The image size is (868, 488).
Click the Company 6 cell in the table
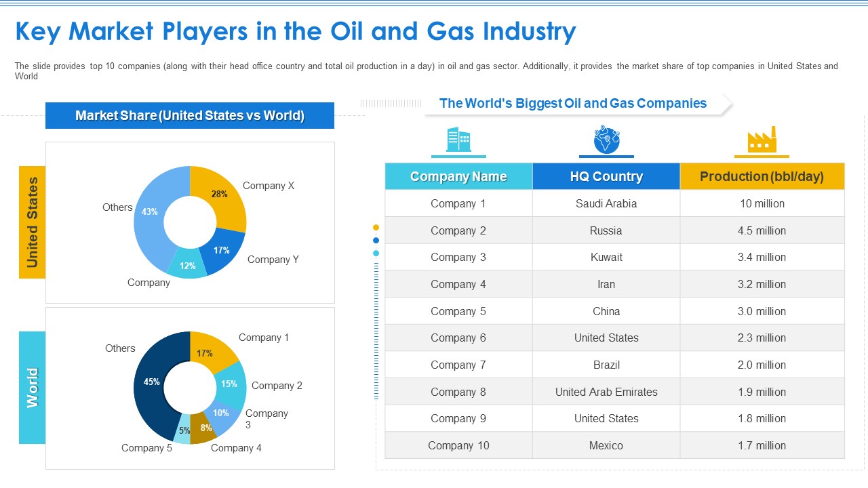(x=458, y=338)
